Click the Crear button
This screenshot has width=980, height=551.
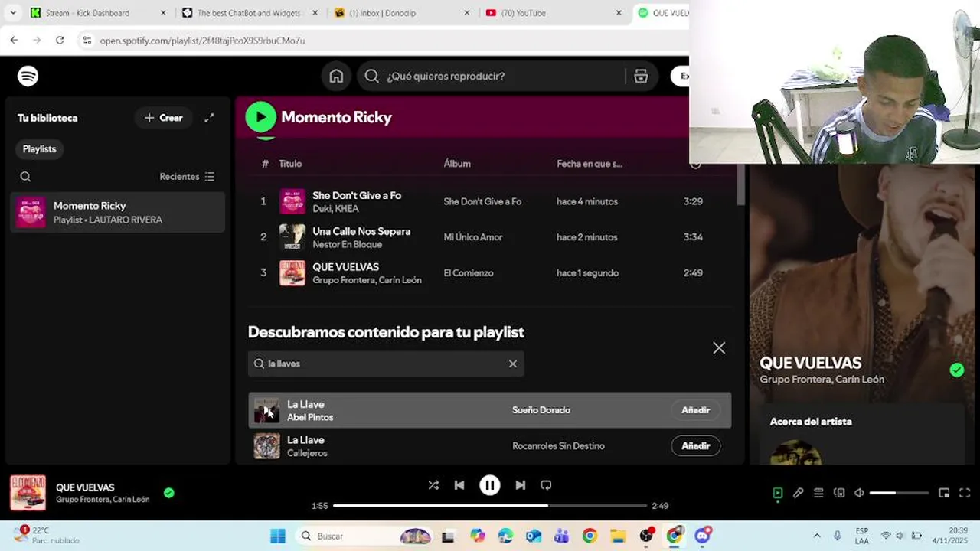coord(163,118)
